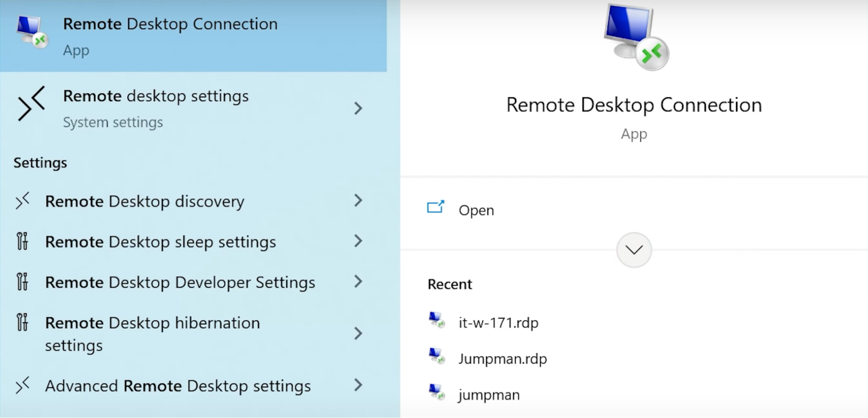Click the Remote Desktop sleep settings icon
The height and width of the screenshot is (418, 868).
coord(22,242)
